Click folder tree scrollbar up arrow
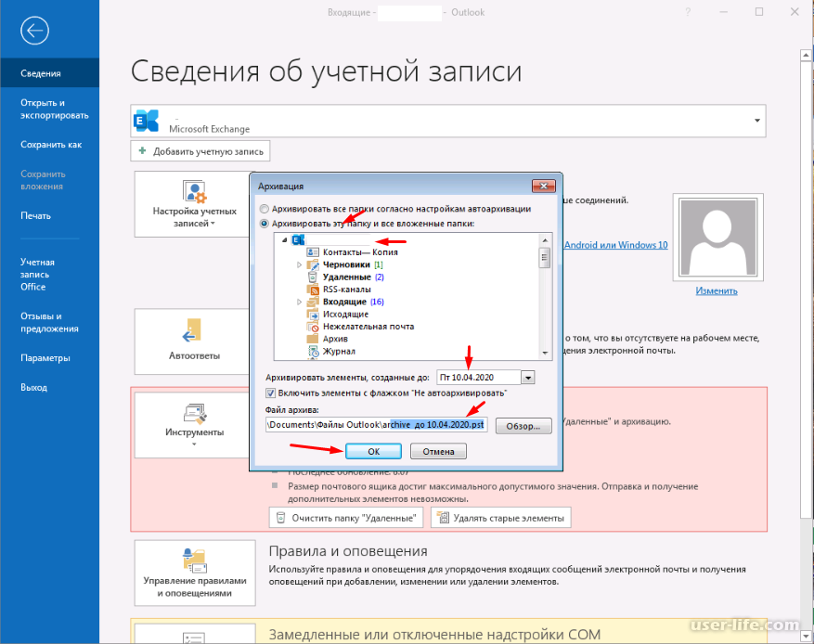This screenshot has width=814, height=644. point(545,240)
